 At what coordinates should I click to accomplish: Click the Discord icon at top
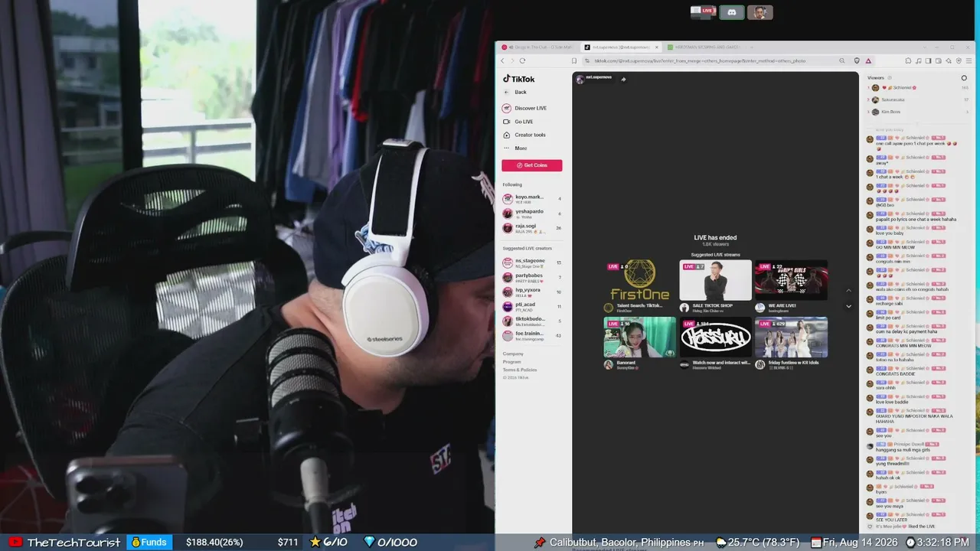pos(732,12)
